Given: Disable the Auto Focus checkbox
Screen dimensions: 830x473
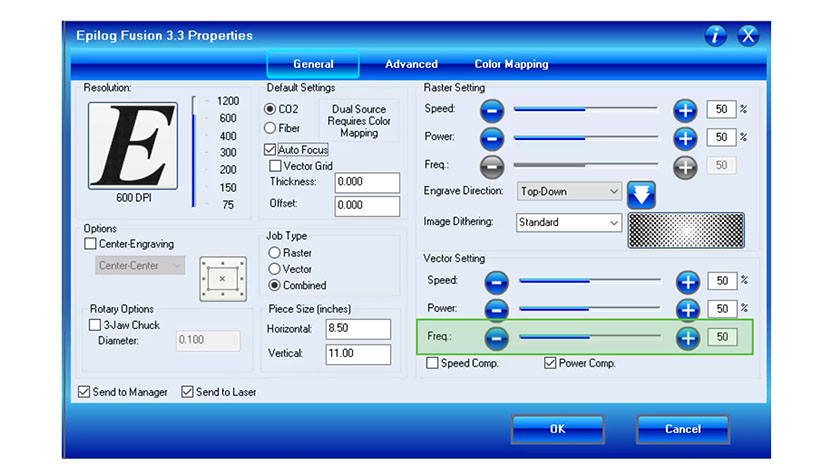Looking at the screenshot, I should (271, 150).
